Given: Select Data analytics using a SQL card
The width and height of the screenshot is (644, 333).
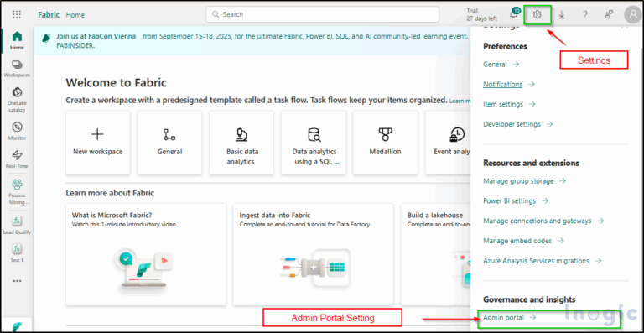Looking at the screenshot, I should coord(314,143).
